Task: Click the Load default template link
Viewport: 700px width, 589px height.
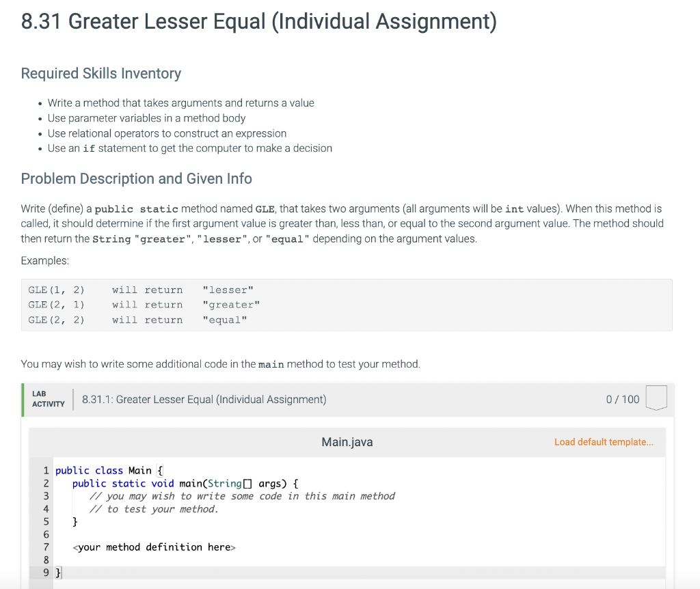Action: [x=604, y=442]
